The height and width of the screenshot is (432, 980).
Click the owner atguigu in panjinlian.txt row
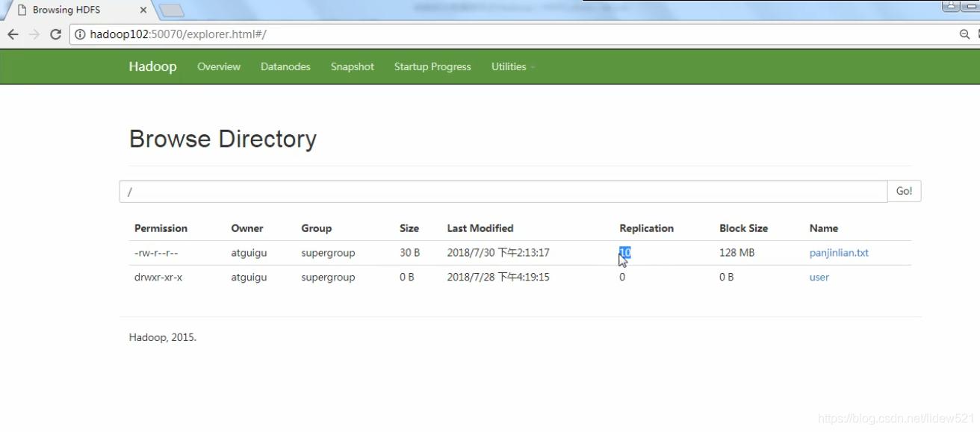(249, 253)
